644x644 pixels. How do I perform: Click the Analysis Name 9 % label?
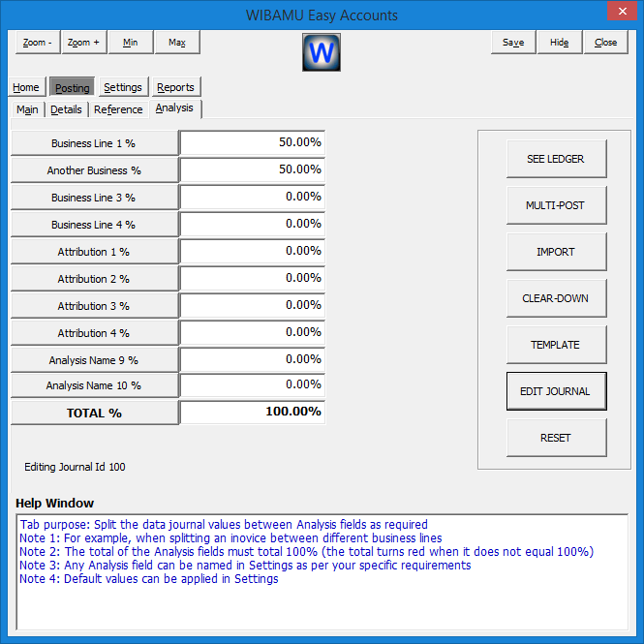coord(95,360)
